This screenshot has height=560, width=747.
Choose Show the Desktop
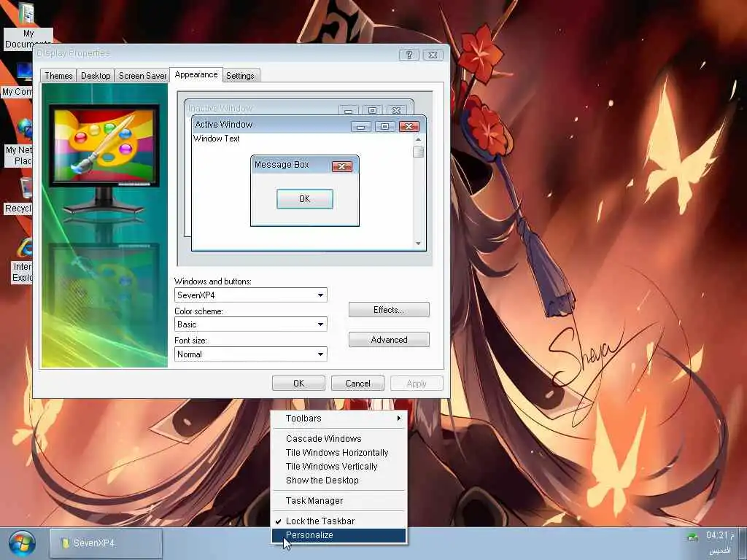tap(338, 480)
